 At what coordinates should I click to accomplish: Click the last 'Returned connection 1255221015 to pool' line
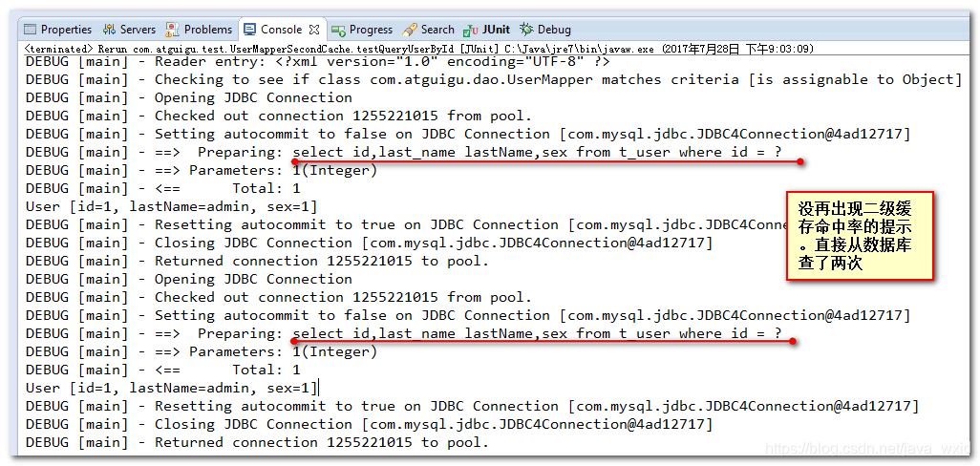point(257,441)
